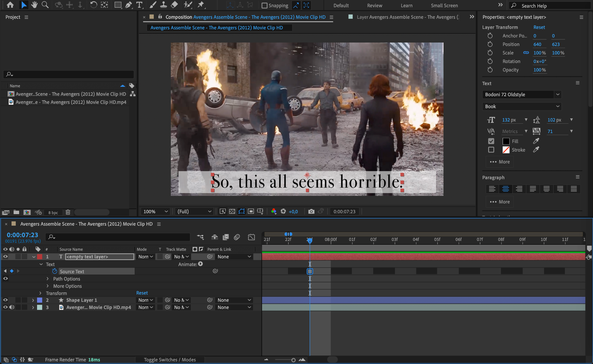Click Toggle Switches / Modes button
The height and width of the screenshot is (364, 593).
coord(170,360)
